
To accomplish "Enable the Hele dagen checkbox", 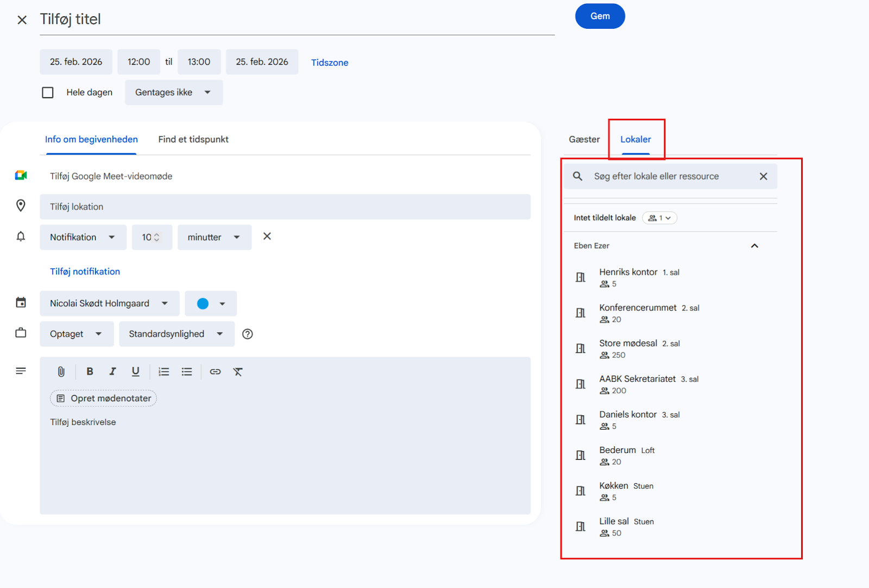I will 48,93.
